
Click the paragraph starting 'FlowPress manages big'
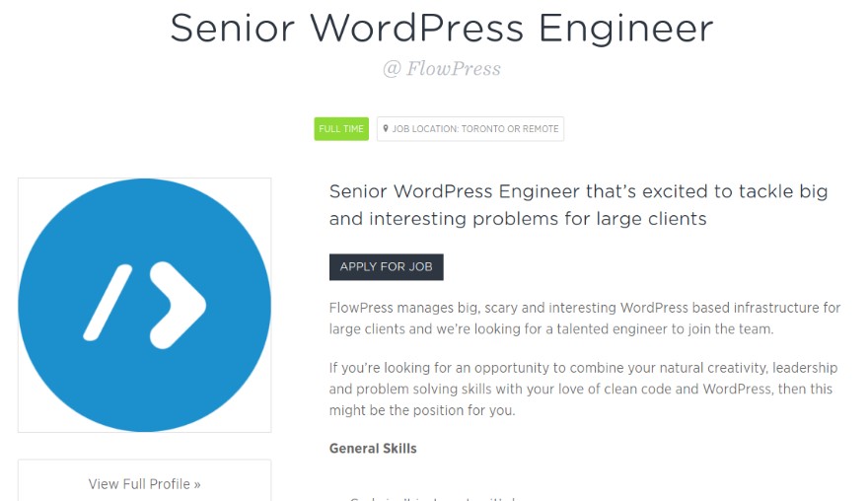[x=584, y=319]
